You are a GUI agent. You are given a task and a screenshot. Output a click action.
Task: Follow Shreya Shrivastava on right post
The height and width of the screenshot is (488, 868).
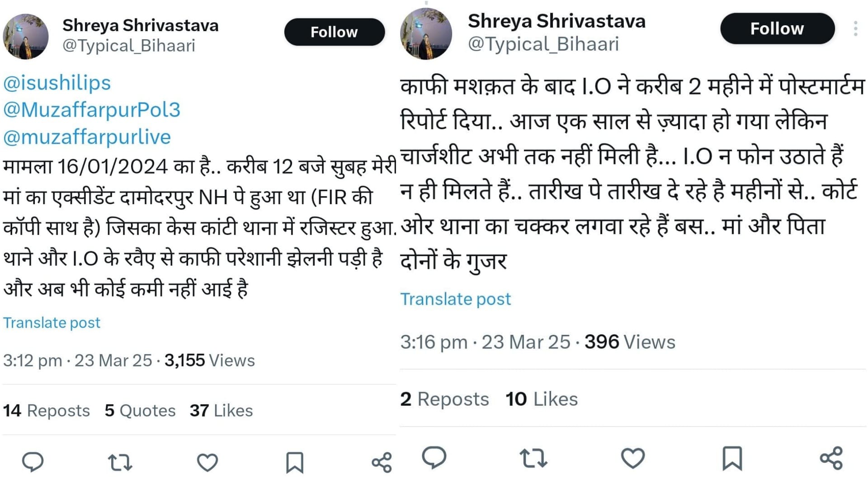(x=777, y=28)
